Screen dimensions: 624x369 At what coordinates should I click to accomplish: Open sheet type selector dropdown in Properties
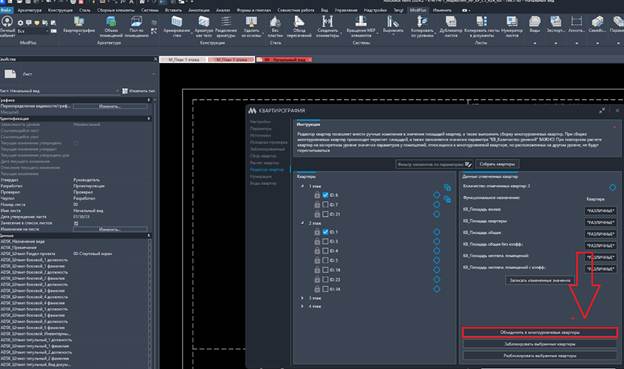click(x=154, y=74)
